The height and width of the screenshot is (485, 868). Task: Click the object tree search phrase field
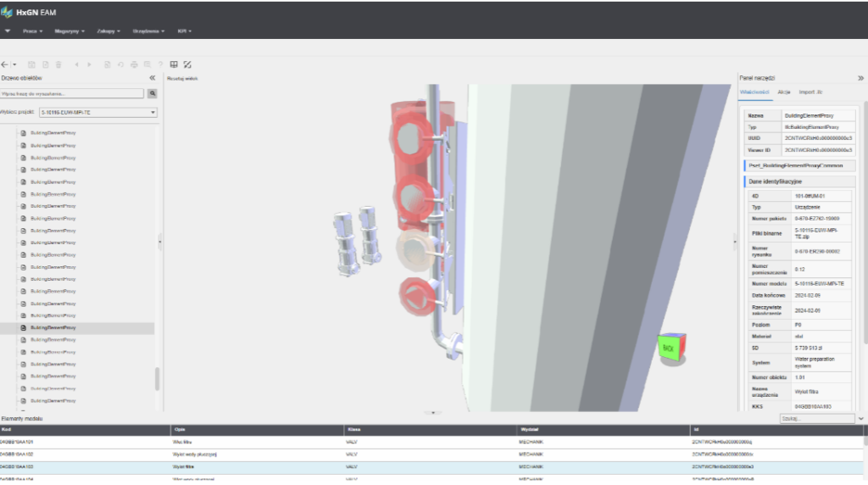coord(72,93)
